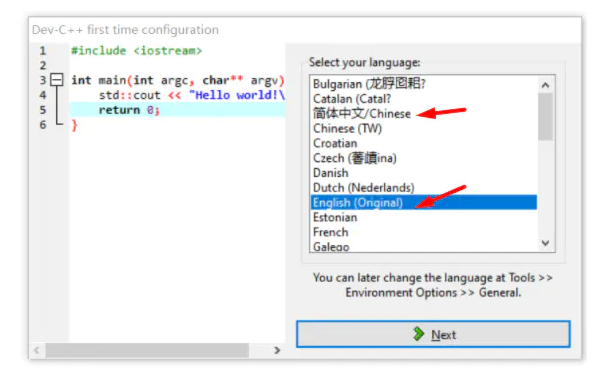
Task: Click the green arrow icon on Next
Action: 418,333
